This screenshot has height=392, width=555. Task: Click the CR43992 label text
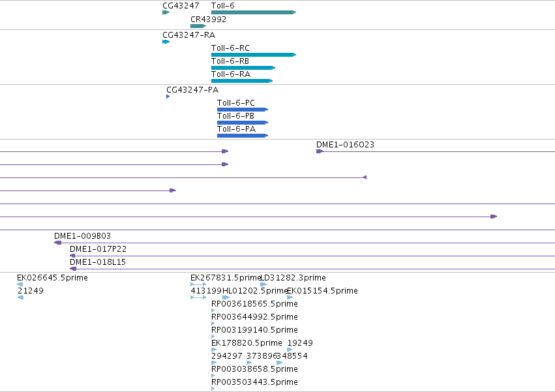[x=209, y=20]
